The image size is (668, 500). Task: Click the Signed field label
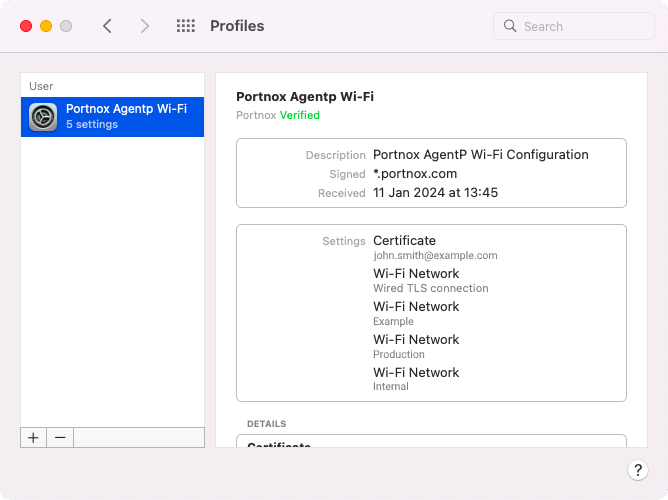coord(347,174)
